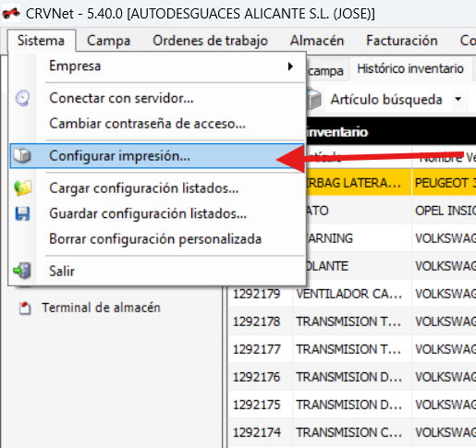Click the CRVNet app icon in title bar

click(x=11, y=14)
